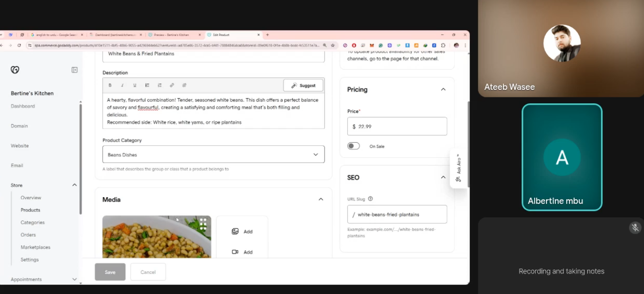644x294 pixels.
Task: Open a new browser tab
Action: [268, 35]
